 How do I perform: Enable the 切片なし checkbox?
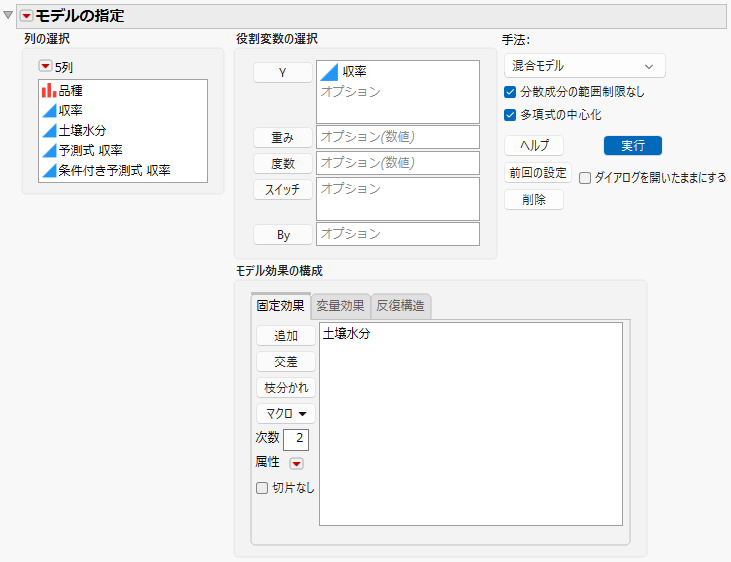point(262,488)
